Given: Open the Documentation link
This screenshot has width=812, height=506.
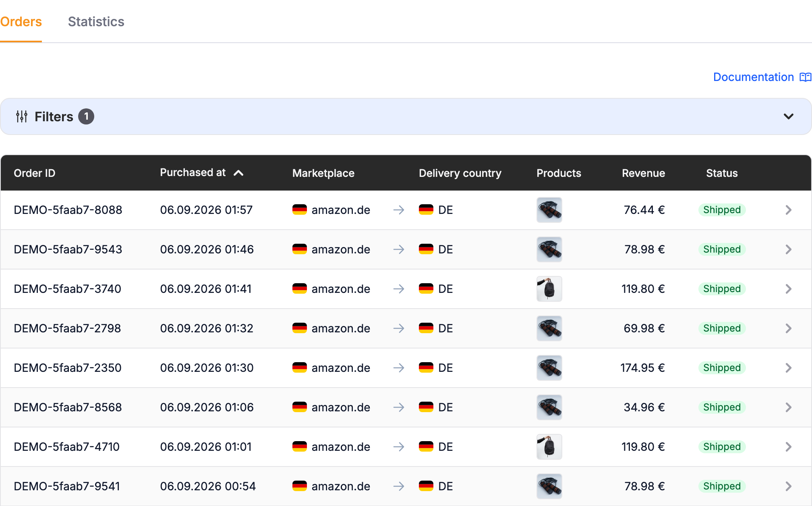Looking at the screenshot, I should click(x=753, y=77).
